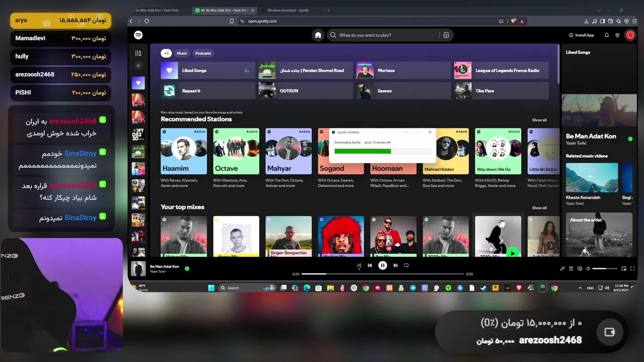The height and width of the screenshot is (362, 644).
Task: Open the notifications bell in Spotify
Action: pyautogui.click(x=606, y=35)
